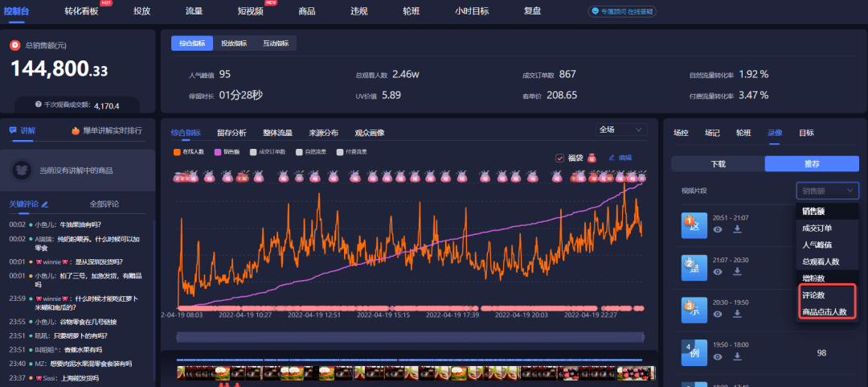Go to 流量 in top navigation
The width and height of the screenshot is (868, 387).
tap(194, 11)
